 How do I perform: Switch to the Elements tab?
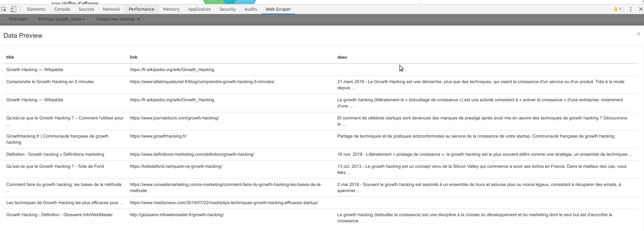pyautogui.click(x=36, y=9)
